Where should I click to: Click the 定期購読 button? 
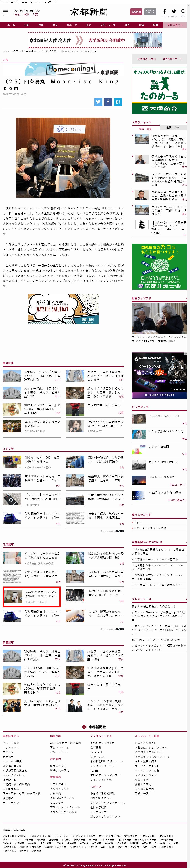[136, 12]
